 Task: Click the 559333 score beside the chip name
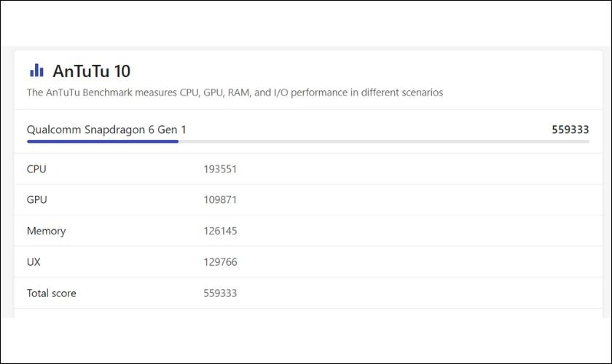coord(570,130)
